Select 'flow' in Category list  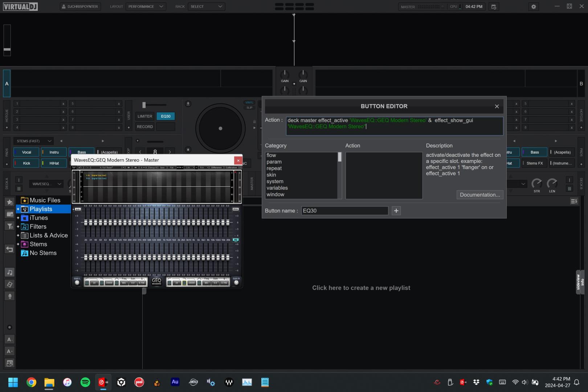tap(271, 155)
